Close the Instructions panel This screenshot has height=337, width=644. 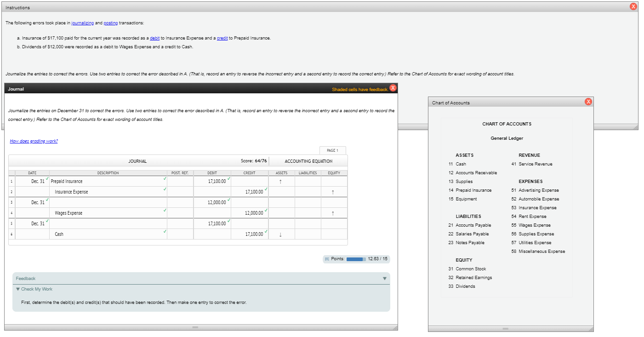[633, 6]
